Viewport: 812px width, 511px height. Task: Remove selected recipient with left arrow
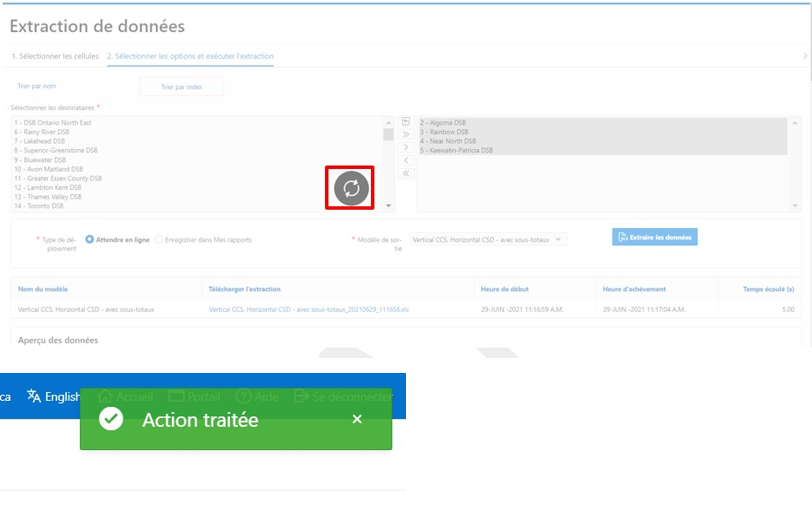[406, 160]
